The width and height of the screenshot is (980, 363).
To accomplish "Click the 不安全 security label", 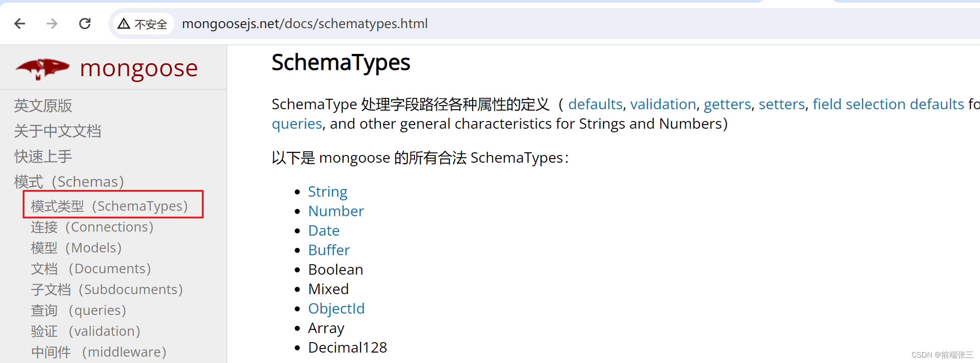I will (x=151, y=24).
